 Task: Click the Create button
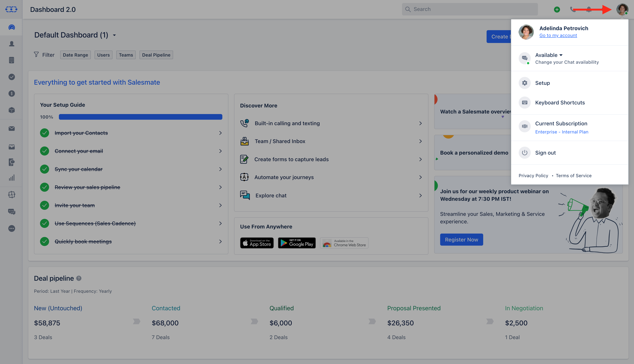point(499,37)
